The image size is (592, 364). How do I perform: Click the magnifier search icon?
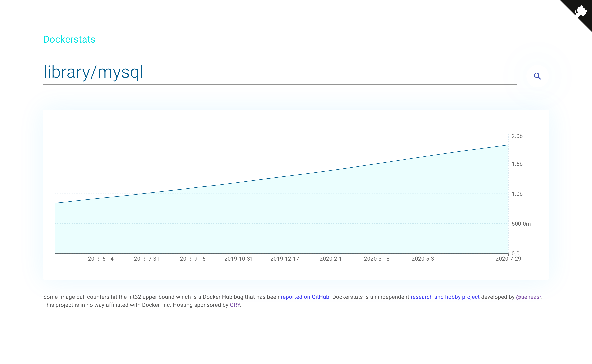[537, 76]
